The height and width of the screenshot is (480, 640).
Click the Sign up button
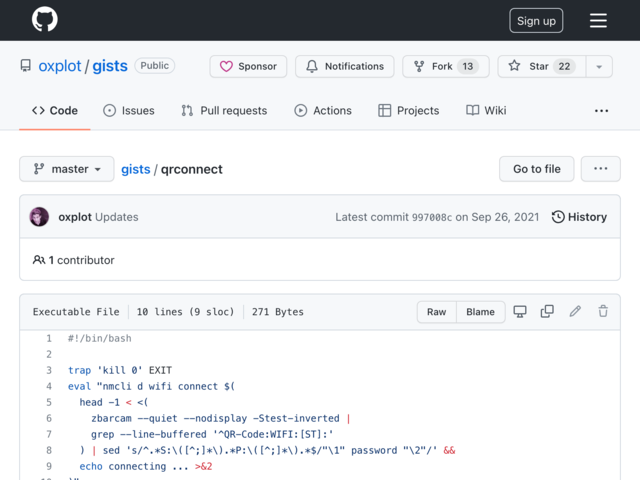coord(536,21)
